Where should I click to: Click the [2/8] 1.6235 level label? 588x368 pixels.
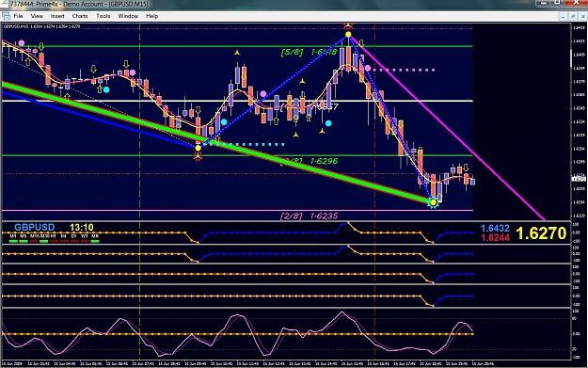pyautogui.click(x=310, y=216)
